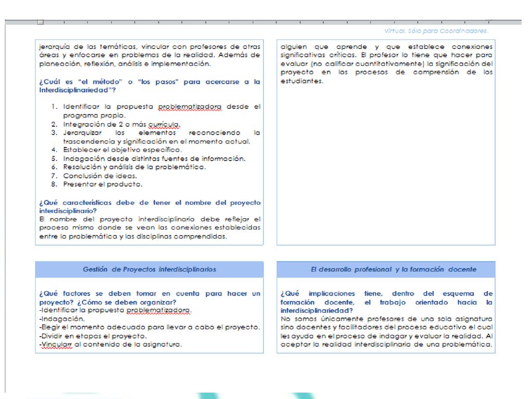532x399 pixels.
Task: Click paragraph 'El nombre del proyecto interdisciplinario debe reflejar'
Action: click(150, 228)
